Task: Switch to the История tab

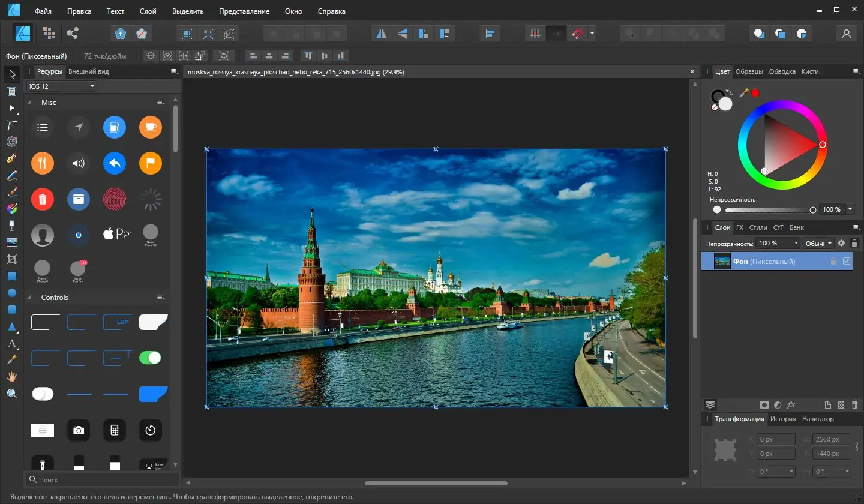Action: click(784, 419)
